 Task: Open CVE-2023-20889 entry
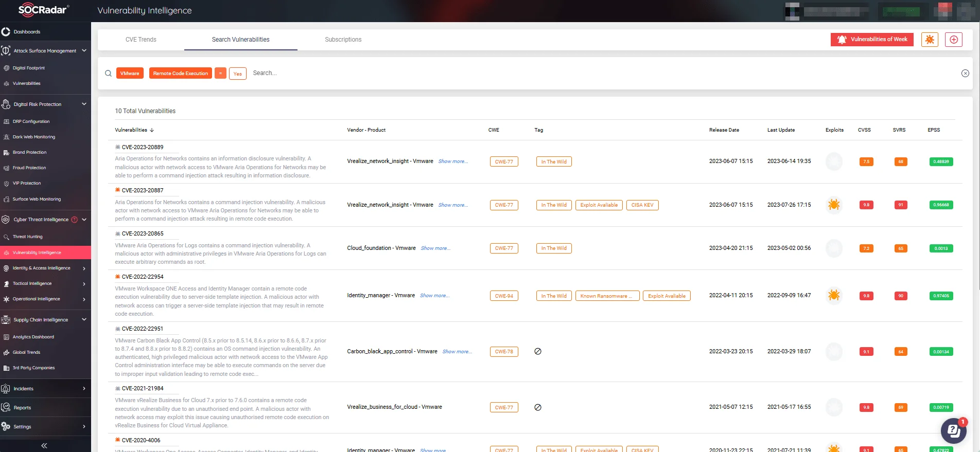143,147
